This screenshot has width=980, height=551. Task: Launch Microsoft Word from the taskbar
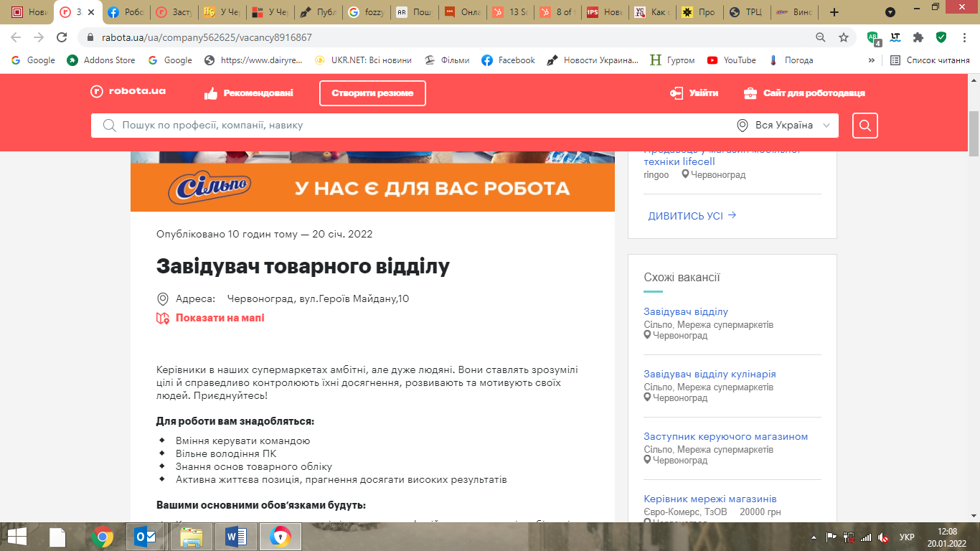[x=236, y=536]
